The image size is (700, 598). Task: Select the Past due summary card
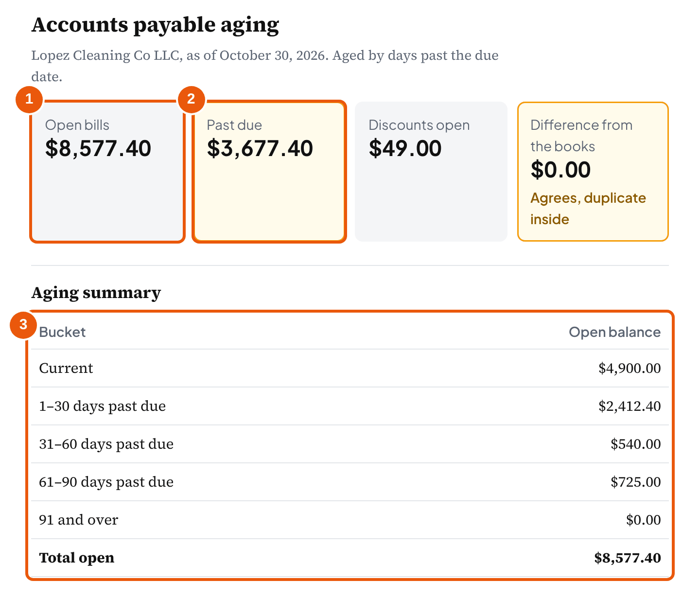[x=269, y=172]
